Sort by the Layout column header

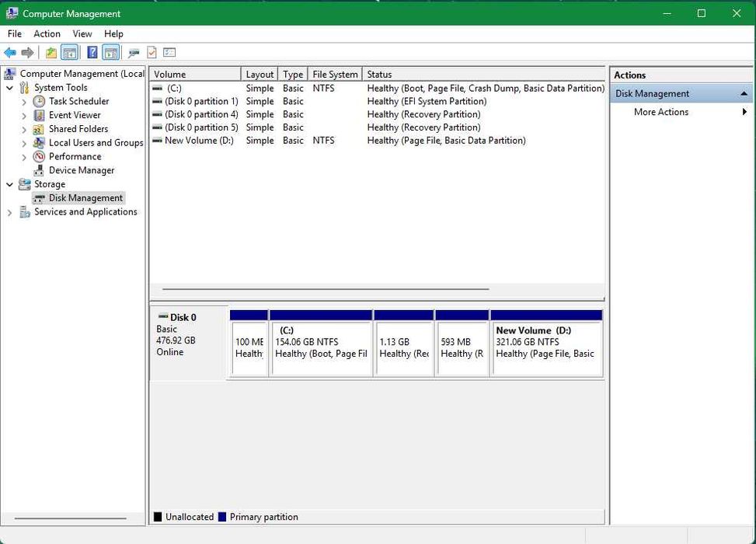(260, 75)
